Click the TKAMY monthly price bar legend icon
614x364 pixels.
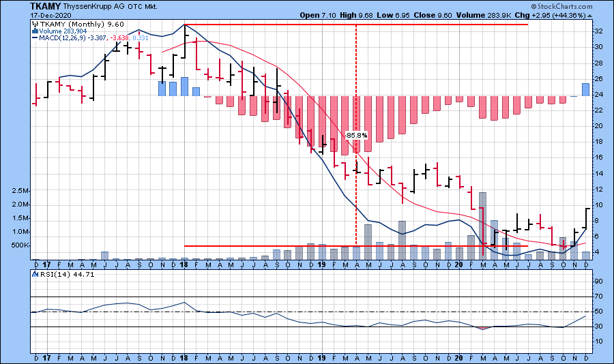click(x=35, y=24)
